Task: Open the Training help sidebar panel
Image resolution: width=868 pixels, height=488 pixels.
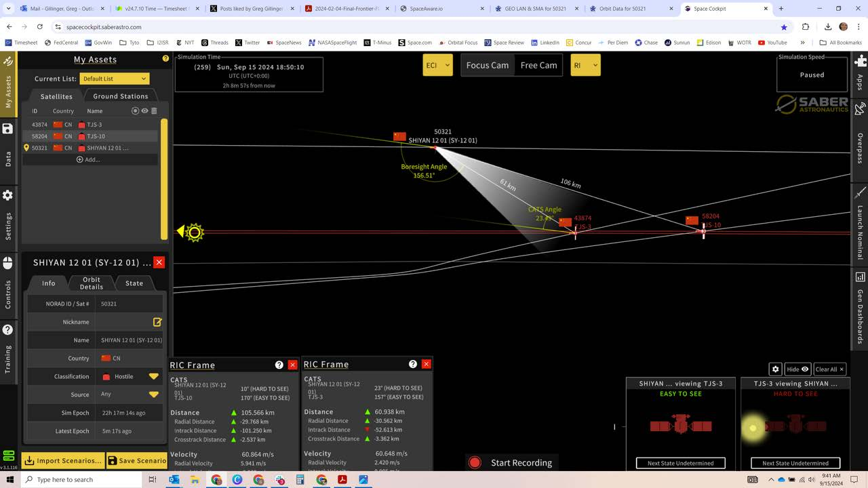Action: (x=8, y=348)
